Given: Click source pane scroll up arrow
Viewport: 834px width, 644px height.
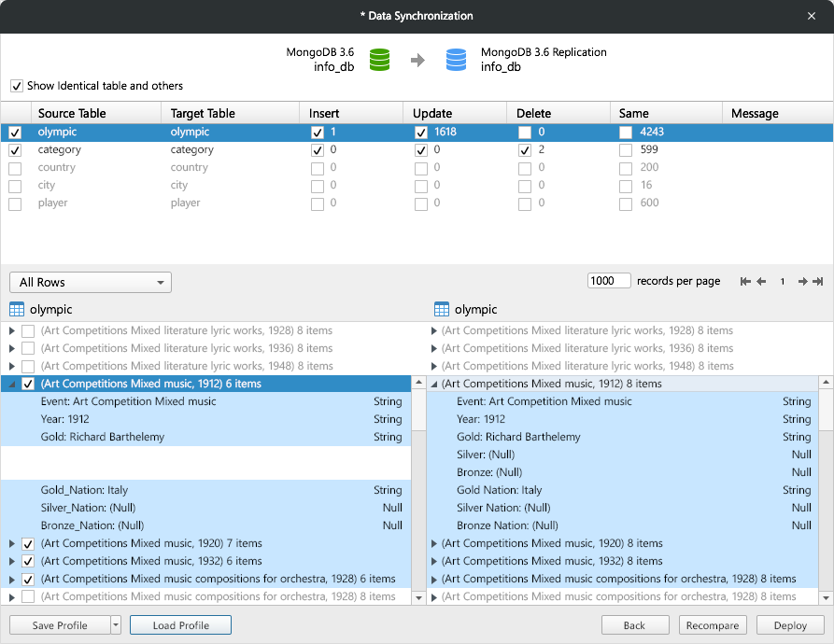Looking at the screenshot, I should [x=418, y=383].
